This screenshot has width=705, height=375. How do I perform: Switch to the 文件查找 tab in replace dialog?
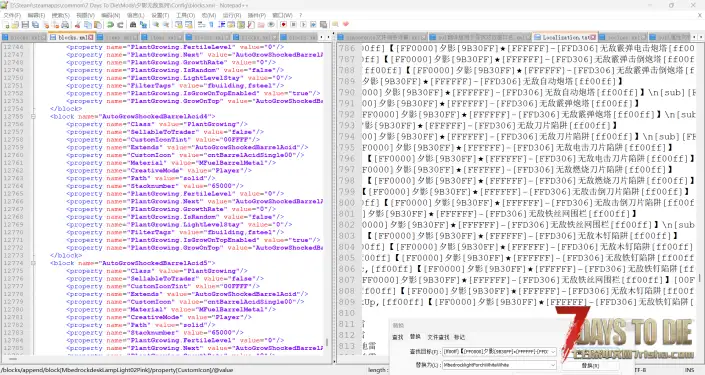pos(438,337)
